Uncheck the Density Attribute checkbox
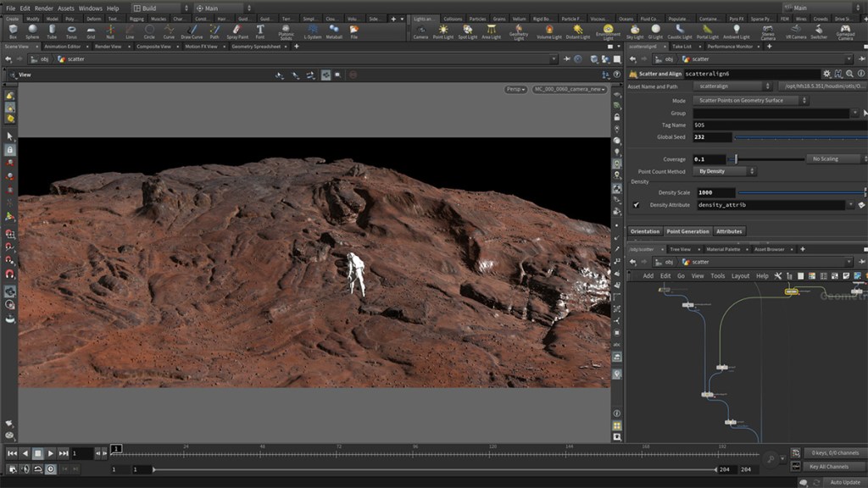868x488 pixels. click(x=636, y=205)
